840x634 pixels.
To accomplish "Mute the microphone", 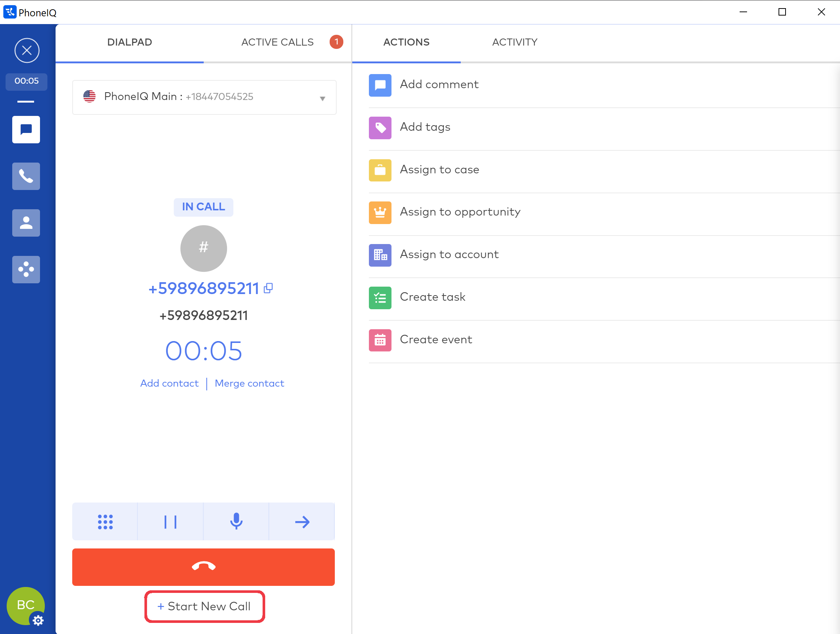I will (236, 522).
